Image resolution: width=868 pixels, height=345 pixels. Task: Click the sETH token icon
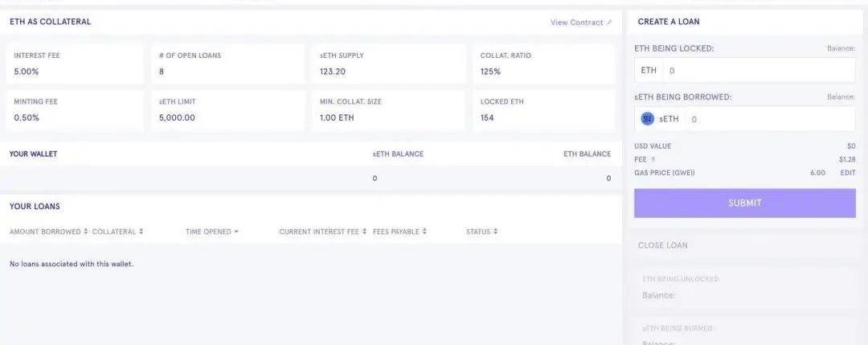tap(648, 119)
